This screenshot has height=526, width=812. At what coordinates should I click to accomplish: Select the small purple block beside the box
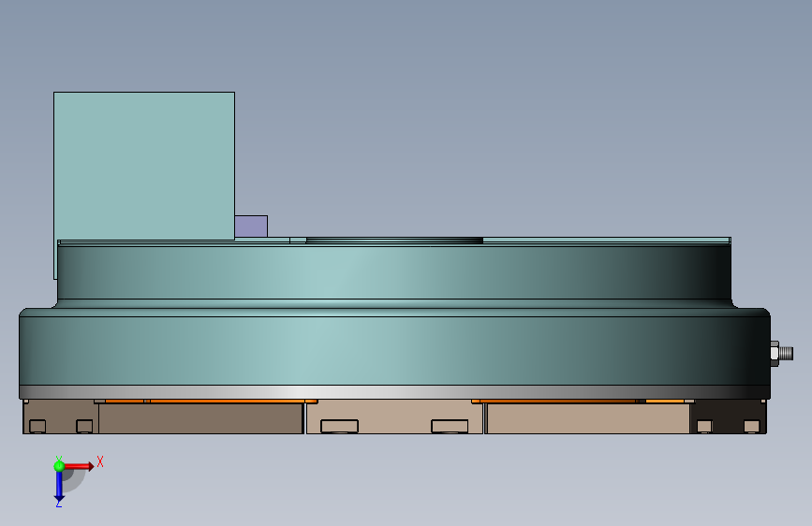click(251, 226)
